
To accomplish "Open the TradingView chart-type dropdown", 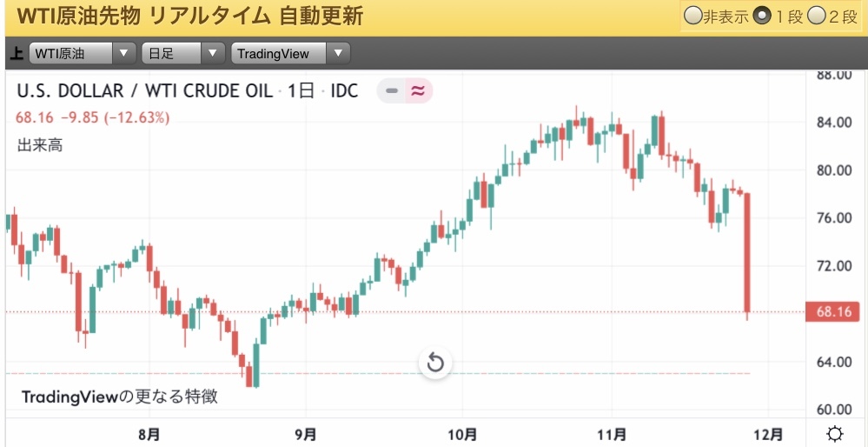I will coord(291,54).
